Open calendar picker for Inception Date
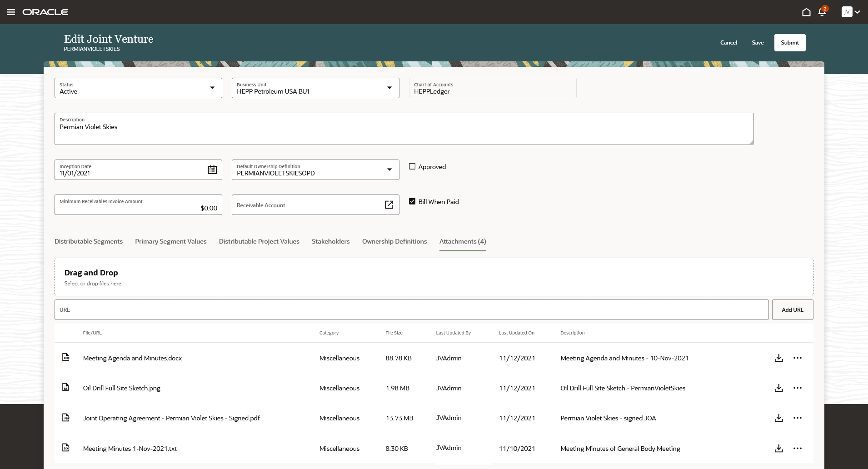The width and height of the screenshot is (868, 469). (212, 170)
